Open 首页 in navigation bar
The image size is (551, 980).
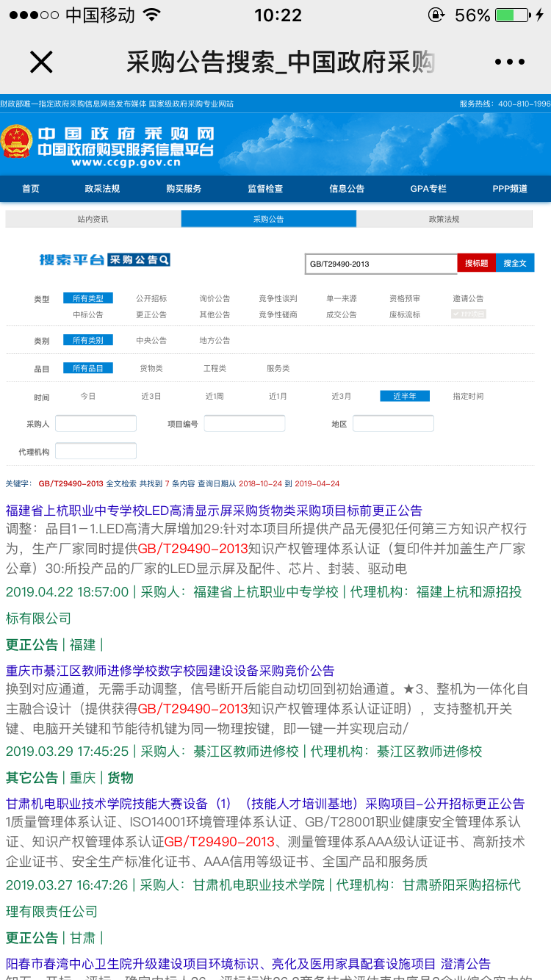pos(31,189)
